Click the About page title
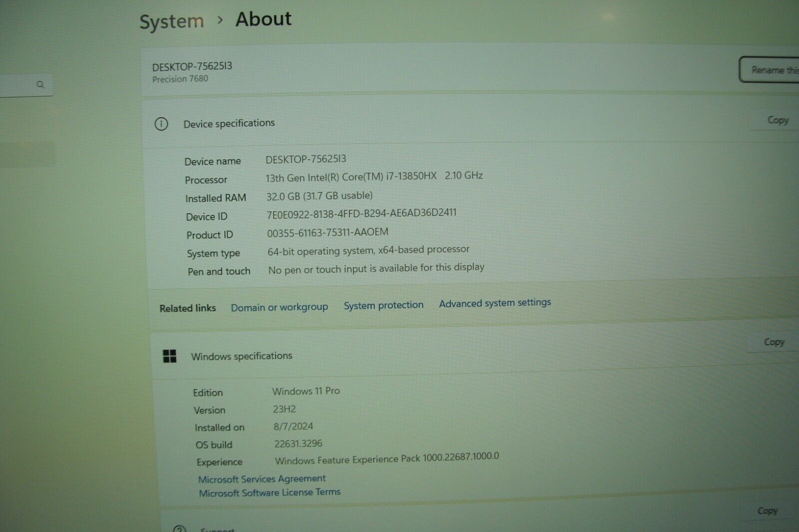This screenshot has height=532, width=799. tap(263, 19)
